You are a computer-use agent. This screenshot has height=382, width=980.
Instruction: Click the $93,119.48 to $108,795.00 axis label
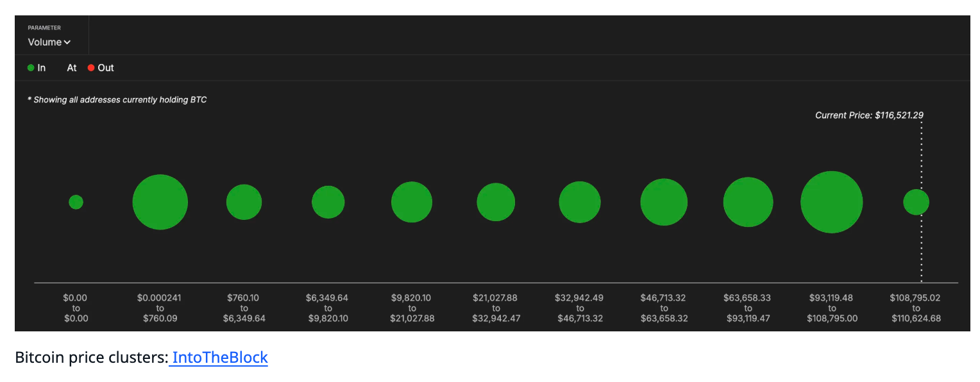coord(832,308)
